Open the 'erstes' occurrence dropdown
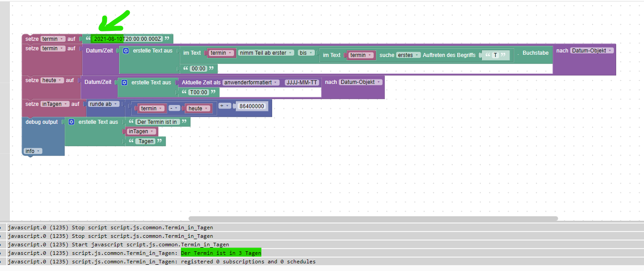This screenshot has width=644, height=271. pyautogui.click(x=408, y=55)
